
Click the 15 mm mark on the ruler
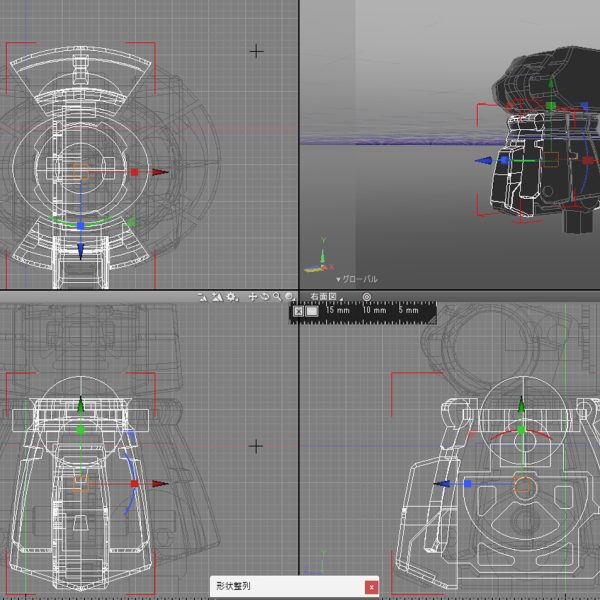pos(338,310)
